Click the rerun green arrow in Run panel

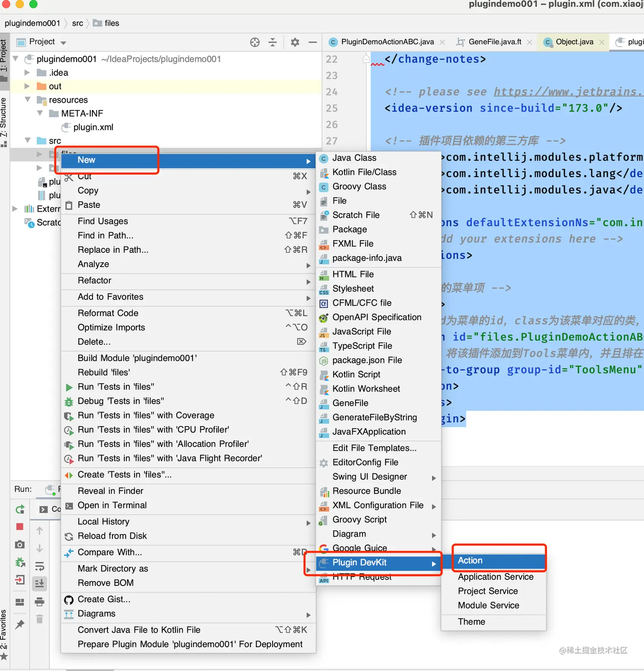pyautogui.click(x=20, y=509)
